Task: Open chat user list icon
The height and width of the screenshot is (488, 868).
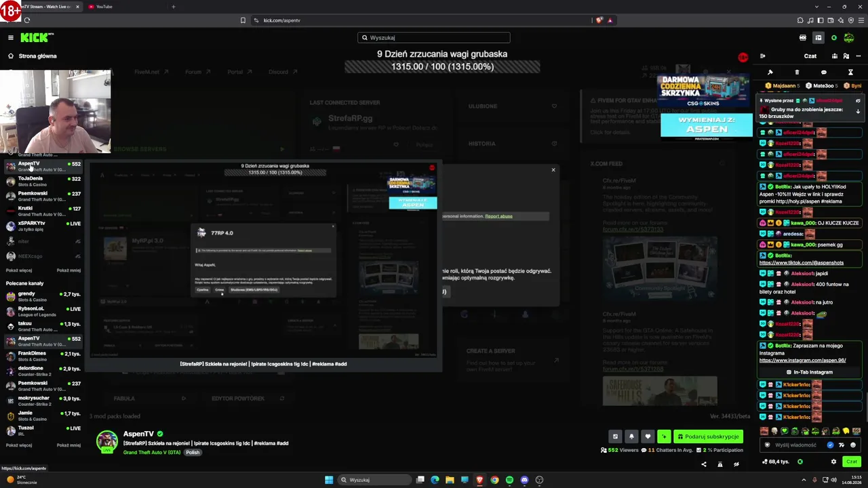Action: (x=845, y=56)
